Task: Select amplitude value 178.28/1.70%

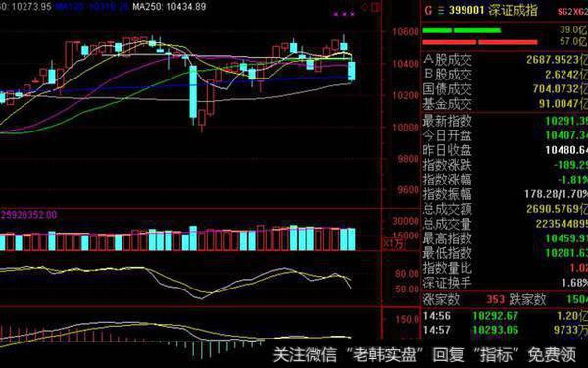Action: click(556, 194)
